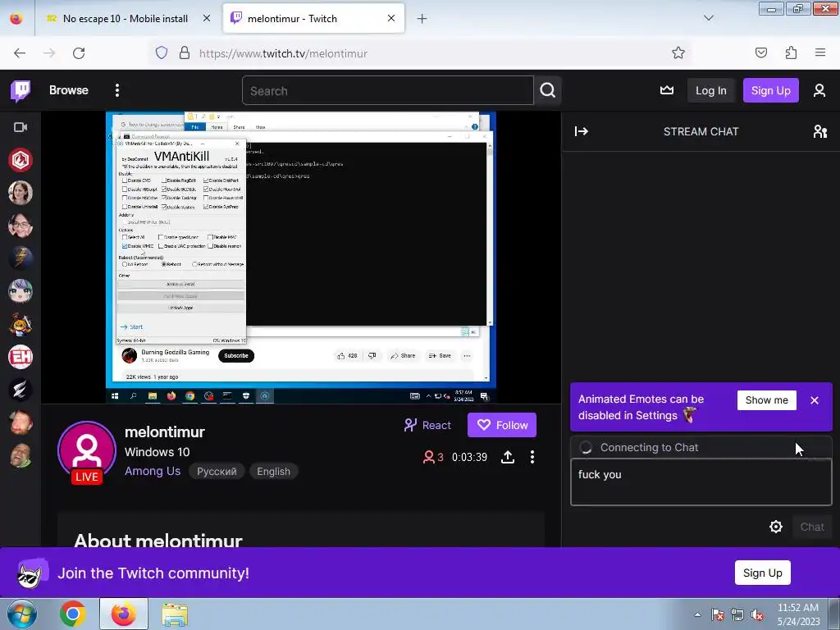Open the user profile icon menu
840x630 pixels.
click(819, 90)
